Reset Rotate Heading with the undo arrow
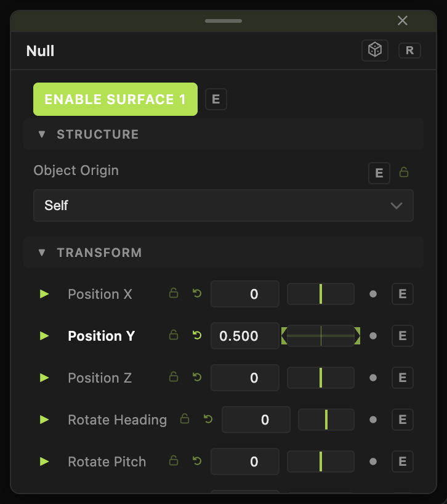447x504 pixels. coord(208,419)
